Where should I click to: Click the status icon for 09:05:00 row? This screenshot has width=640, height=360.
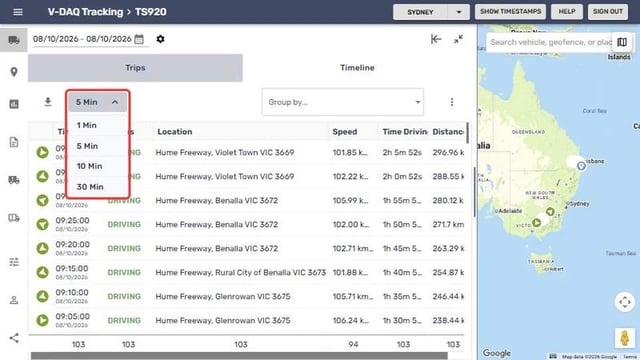42,320
